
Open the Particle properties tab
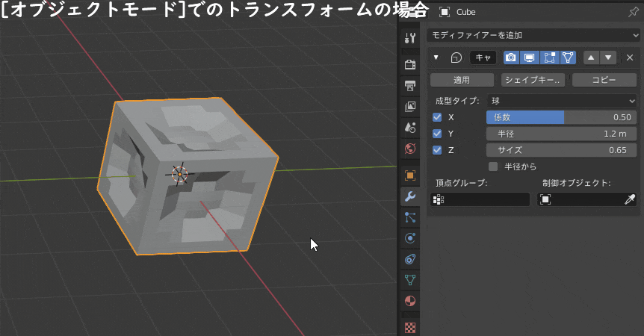[x=410, y=217]
